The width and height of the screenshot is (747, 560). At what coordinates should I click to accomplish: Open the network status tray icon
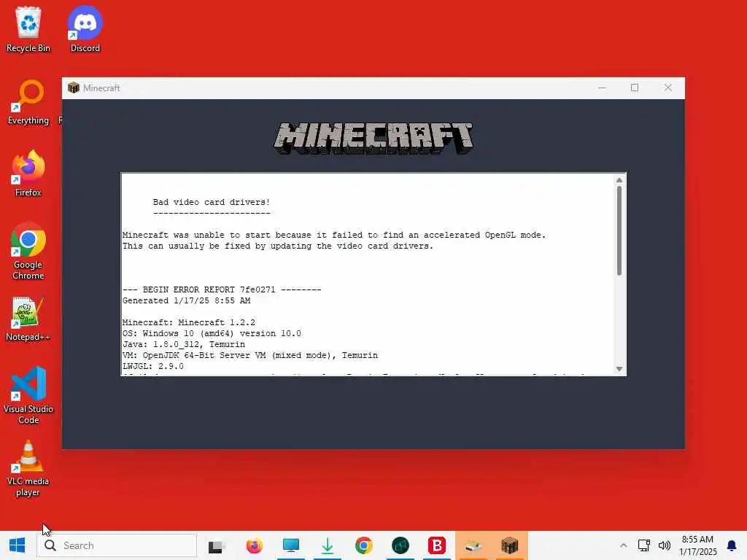(x=643, y=545)
